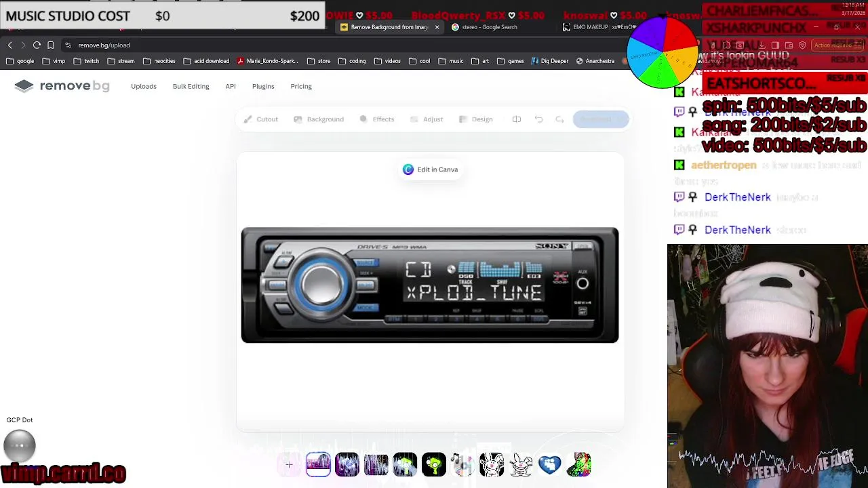Toggle the before/after compare view
Image resolution: width=868 pixels, height=488 pixels.
tap(517, 119)
